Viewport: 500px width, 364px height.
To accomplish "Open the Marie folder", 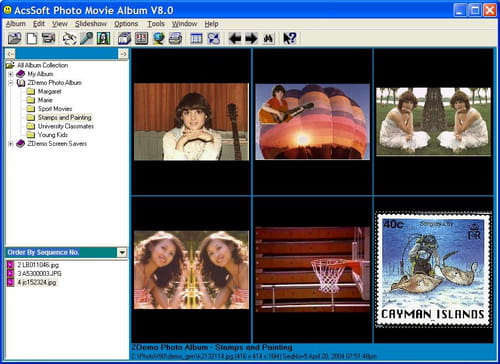I will click(x=45, y=100).
